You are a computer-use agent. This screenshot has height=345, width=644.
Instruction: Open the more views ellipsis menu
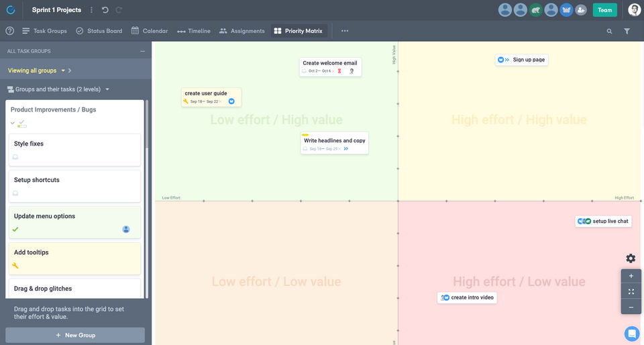click(x=345, y=31)
